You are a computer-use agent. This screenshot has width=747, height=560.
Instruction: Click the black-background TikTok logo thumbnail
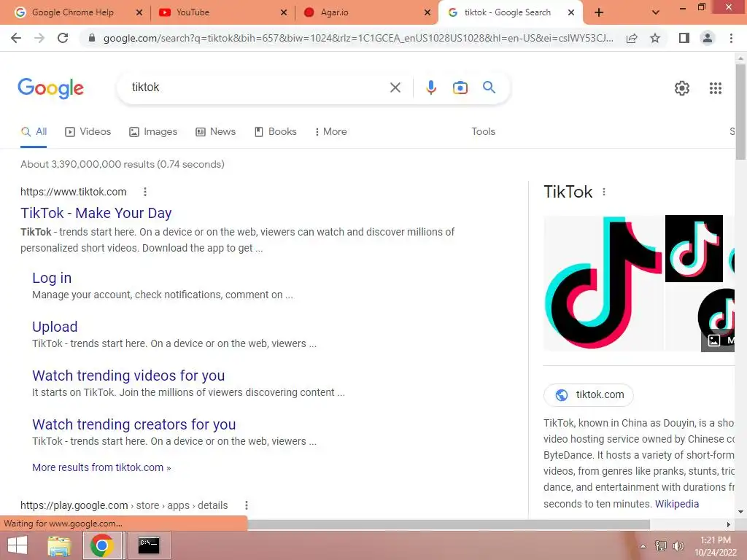tap(694, 249)
